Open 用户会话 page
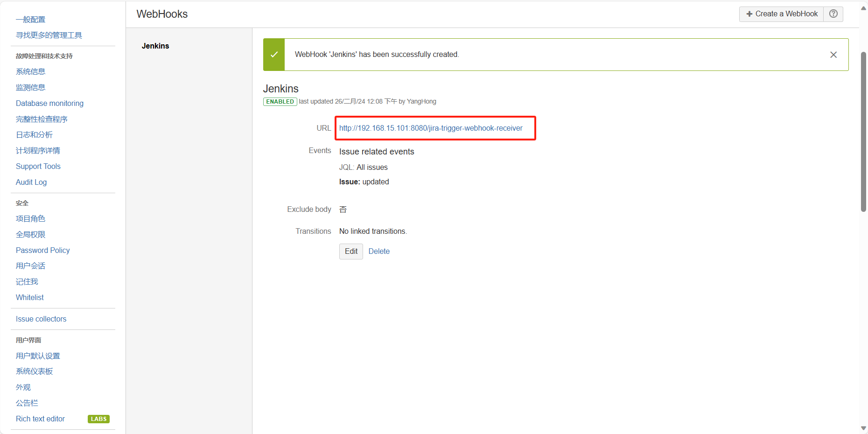Screen dimensions: 868x434 pos(30,266)
